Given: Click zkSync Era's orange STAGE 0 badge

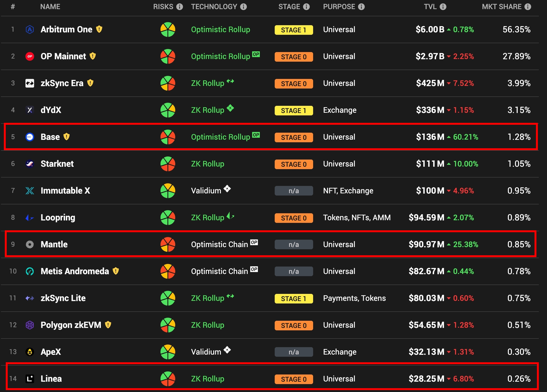Looking at the screenshot, I should click(293, 84).
